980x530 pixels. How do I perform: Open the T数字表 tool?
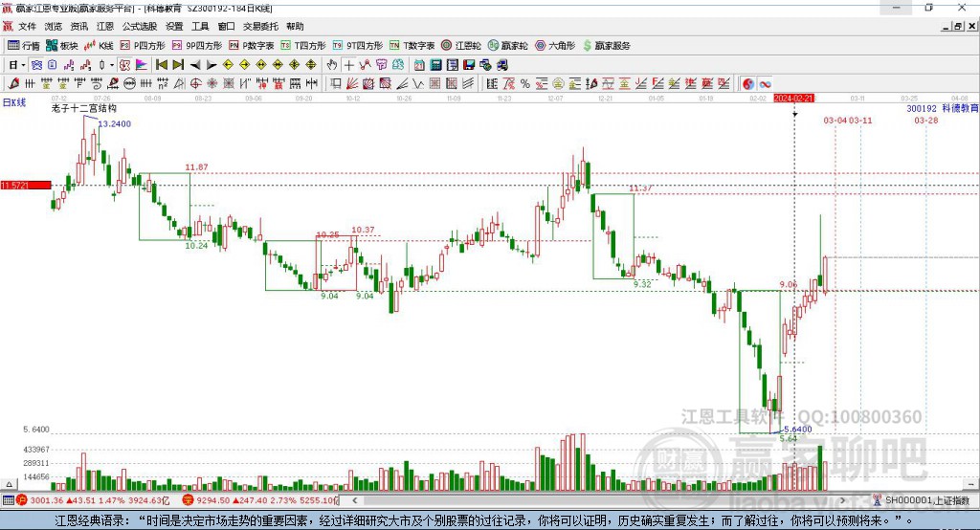pos(412,46)
